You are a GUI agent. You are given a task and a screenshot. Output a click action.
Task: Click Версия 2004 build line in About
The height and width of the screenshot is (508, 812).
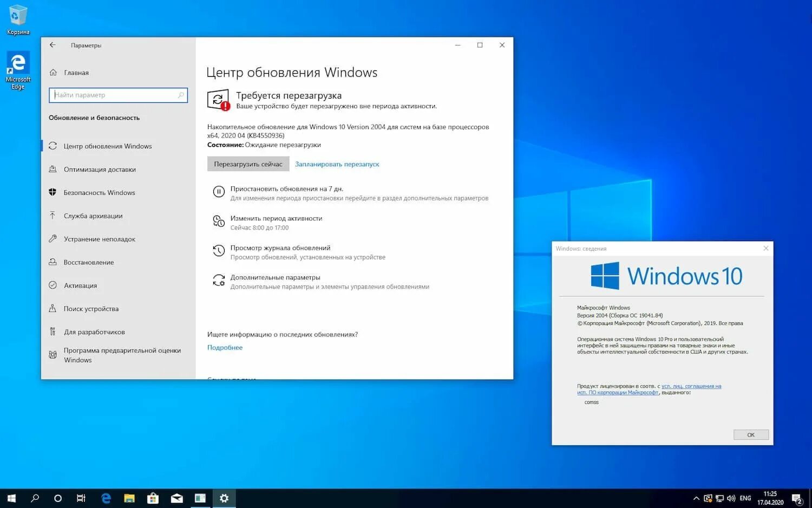(x=620, y=315)
